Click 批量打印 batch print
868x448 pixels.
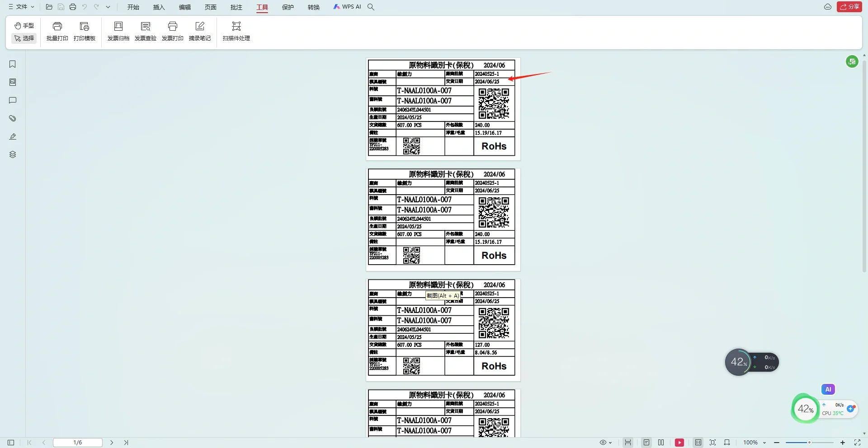57,31
